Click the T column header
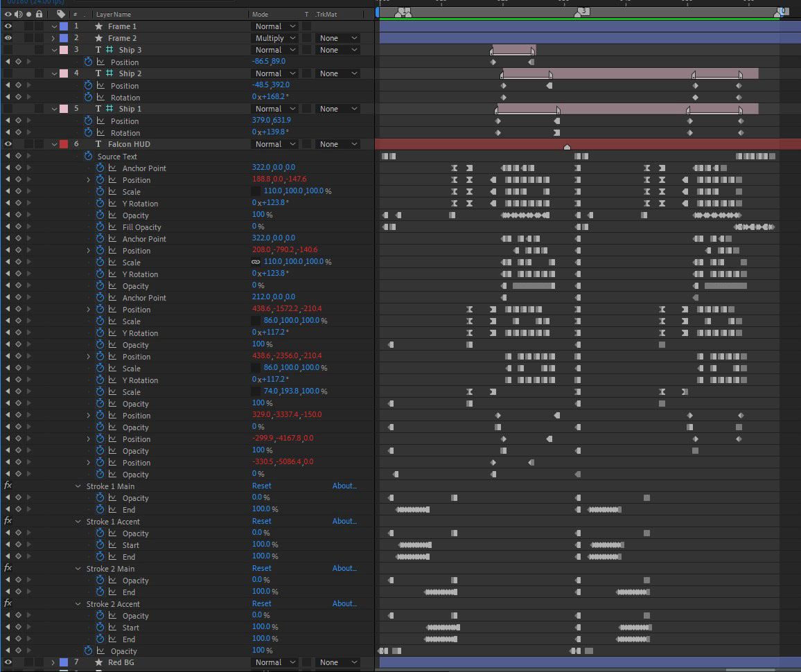The width and height of the screenshot is (801, 672). 306,15
